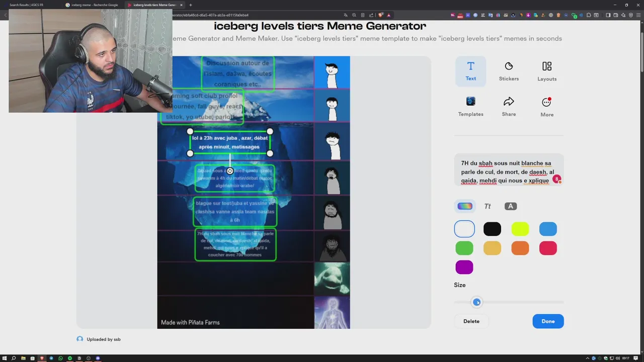The width and height of the screenshot is (644, 362).
Task: Open the Templates panel
Action: (x=470, y=107)
